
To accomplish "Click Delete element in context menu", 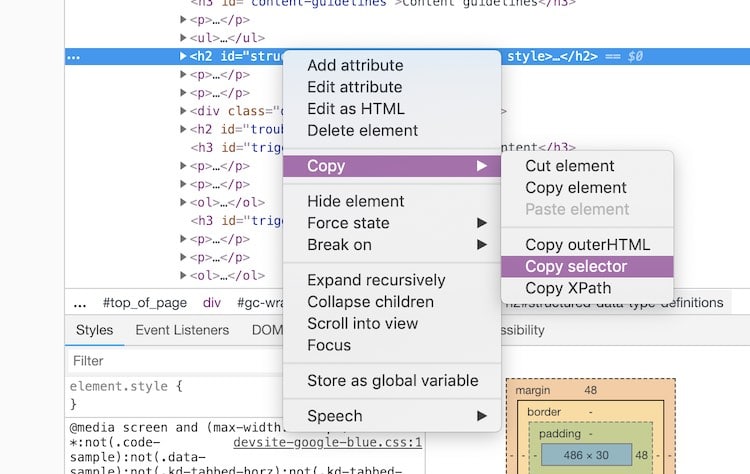I will point(362,131).
